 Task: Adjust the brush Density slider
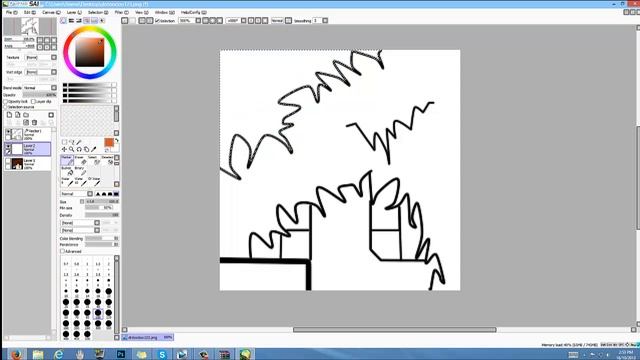click(x=102, y=215)
